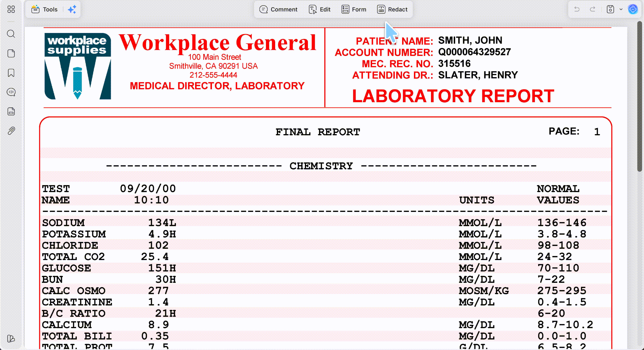Click the Smithville, CA 90291 USA line

214,66
